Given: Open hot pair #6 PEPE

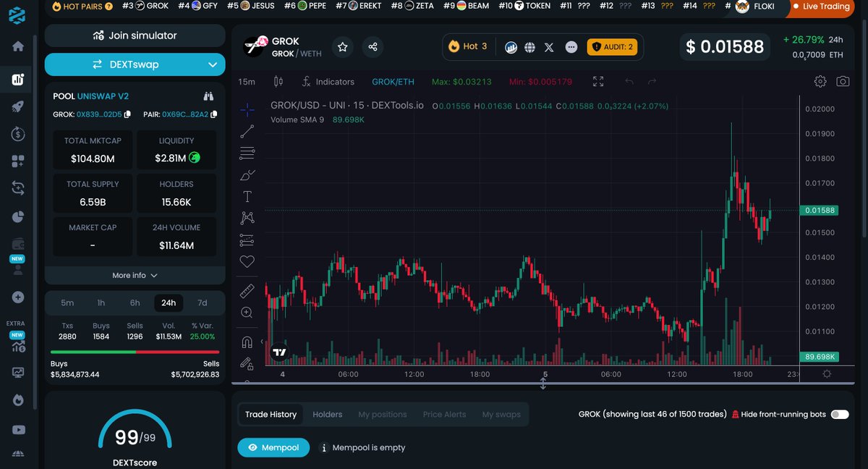Looking at the screenshot, I should 305,6.
